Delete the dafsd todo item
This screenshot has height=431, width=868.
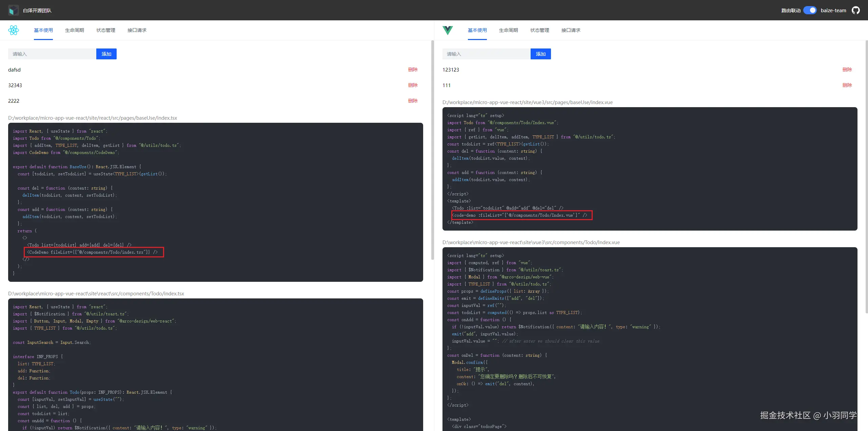pyautogui.click(x=413, y=70)
